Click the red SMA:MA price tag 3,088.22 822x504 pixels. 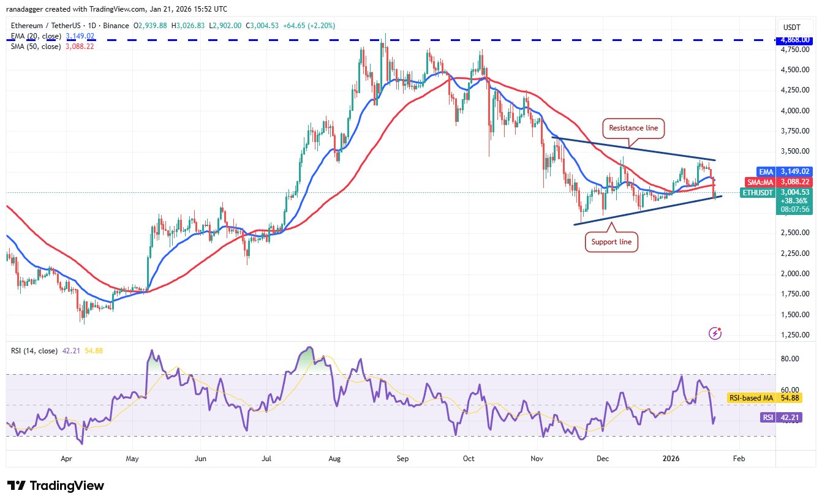[x=794, y=182]
